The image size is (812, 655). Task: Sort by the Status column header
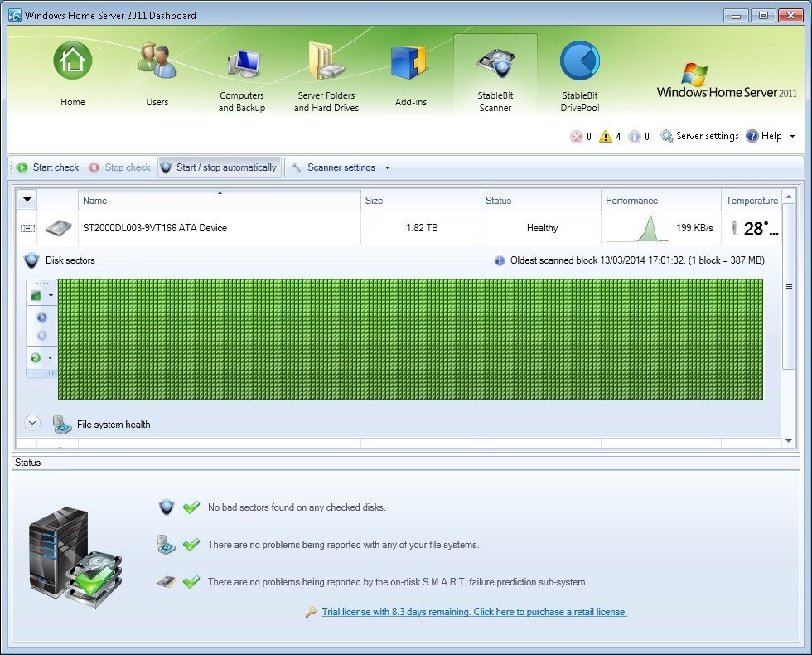tap(540, 200)
